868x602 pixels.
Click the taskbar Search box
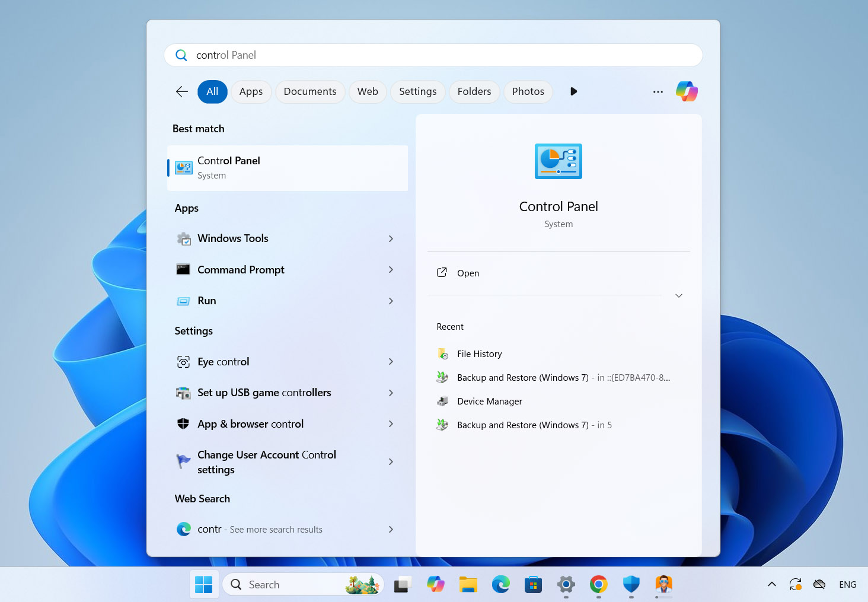(x=304, y=585)
